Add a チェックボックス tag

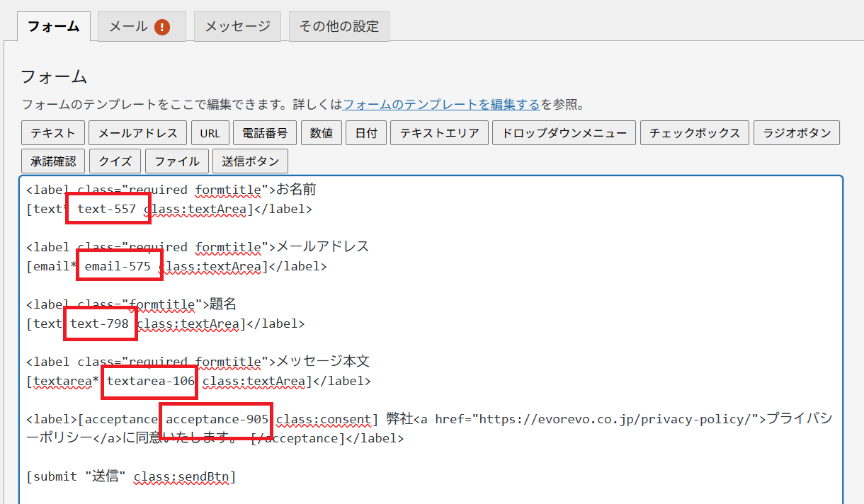point(694,133)
